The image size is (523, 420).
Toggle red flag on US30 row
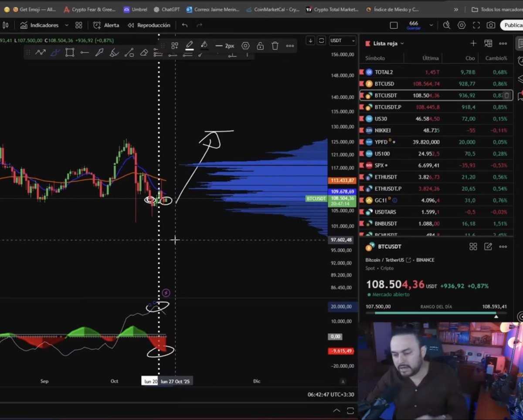[362, 119]
